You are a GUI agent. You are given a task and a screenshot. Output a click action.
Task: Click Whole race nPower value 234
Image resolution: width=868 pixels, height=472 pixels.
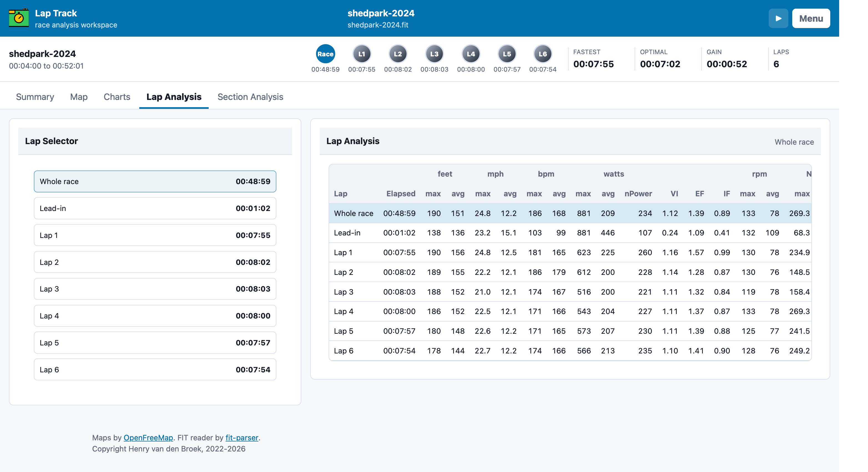(645, 214)
